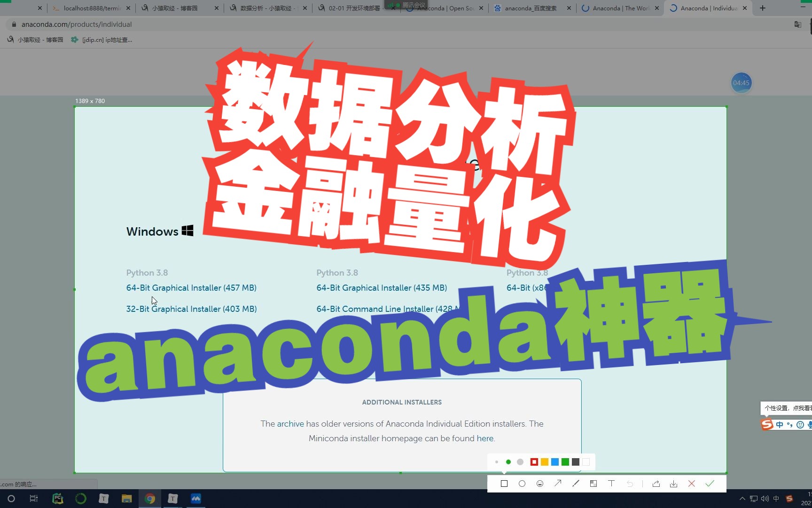The width and height of the screenshot is (812, 508).
Task: Select the mosaic blur tool
Action: [x=593, y=484]
